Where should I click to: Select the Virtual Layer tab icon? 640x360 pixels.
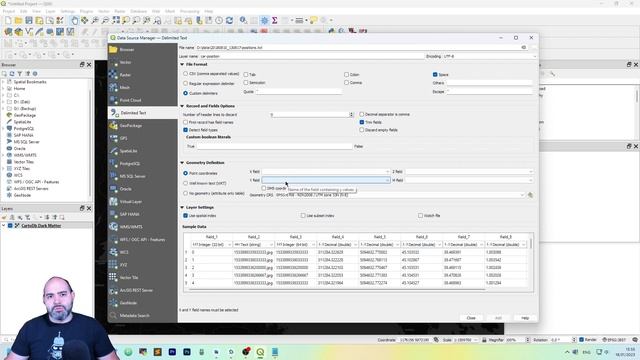pos(113,202)
